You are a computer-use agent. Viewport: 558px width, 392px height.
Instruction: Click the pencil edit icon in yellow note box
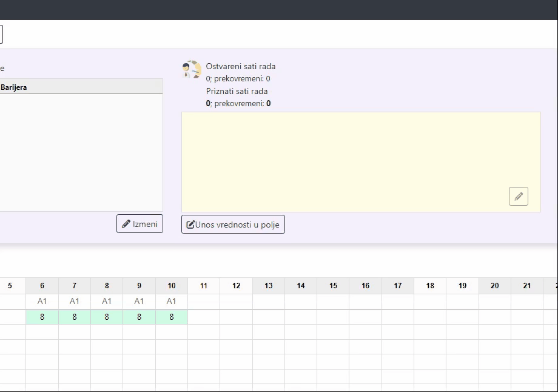click(518, 197)
